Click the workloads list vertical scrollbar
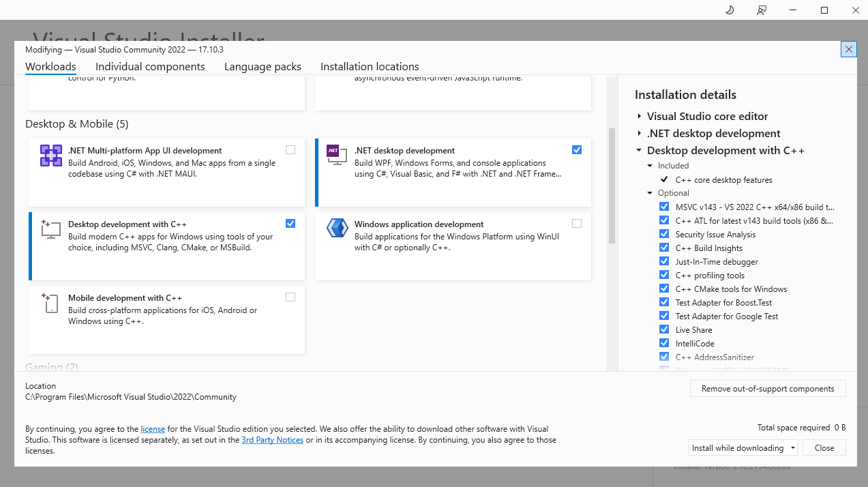The image size is (868, 487). tap(612, 184)
